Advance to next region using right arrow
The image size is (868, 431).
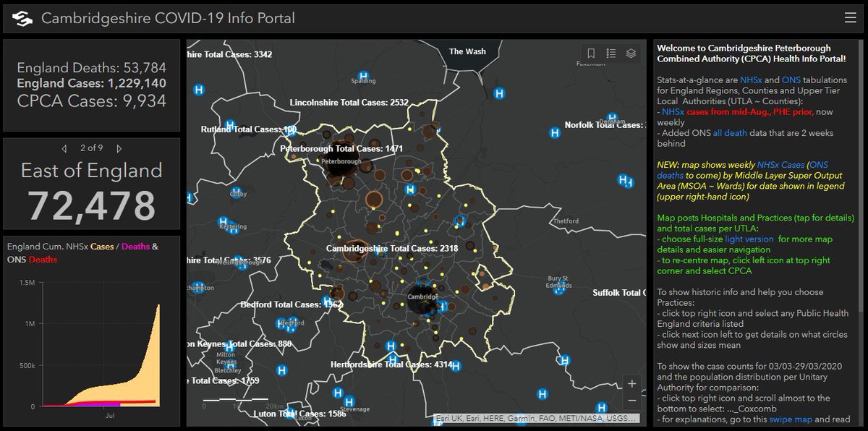click(x=119, y=148)
